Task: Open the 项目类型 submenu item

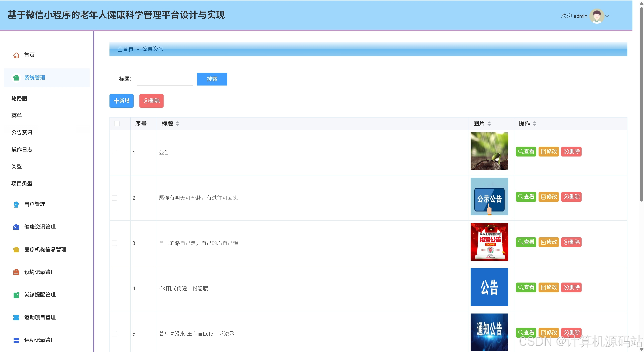Action: click(22, 183)
